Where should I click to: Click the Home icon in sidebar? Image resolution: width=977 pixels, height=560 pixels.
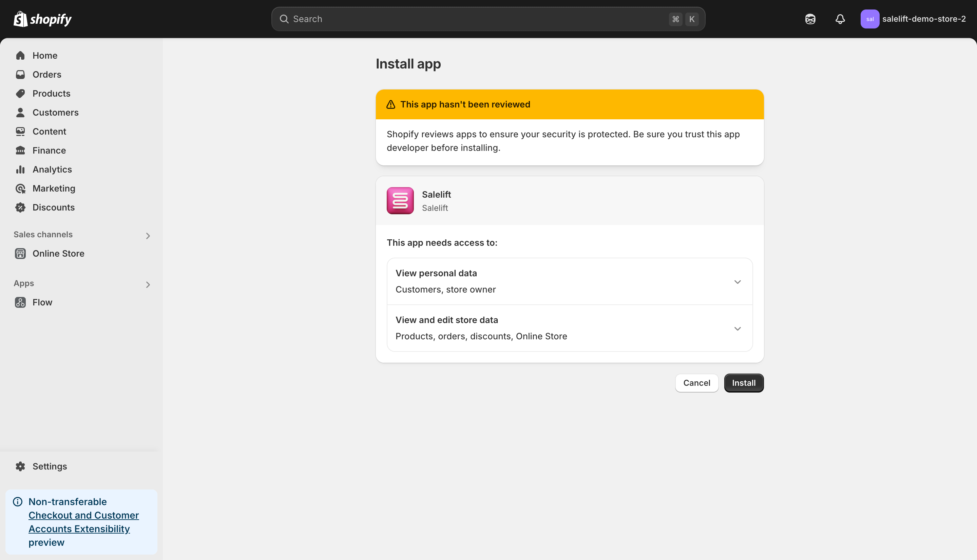point(20,55)
